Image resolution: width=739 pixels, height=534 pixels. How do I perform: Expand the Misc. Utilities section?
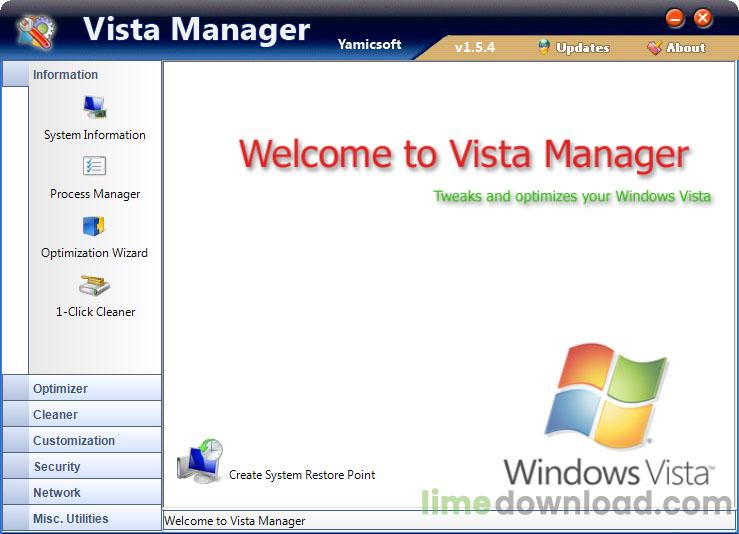[82, 518]
